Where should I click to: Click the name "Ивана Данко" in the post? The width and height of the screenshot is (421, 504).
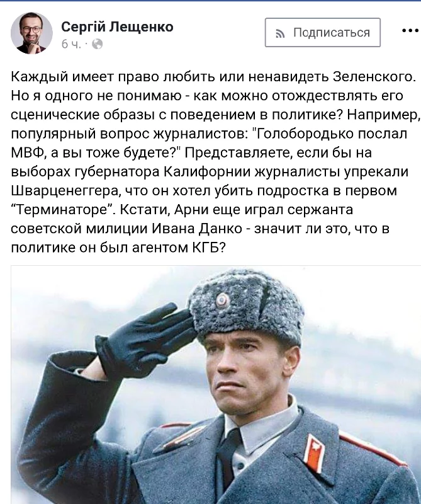(196, 229)
